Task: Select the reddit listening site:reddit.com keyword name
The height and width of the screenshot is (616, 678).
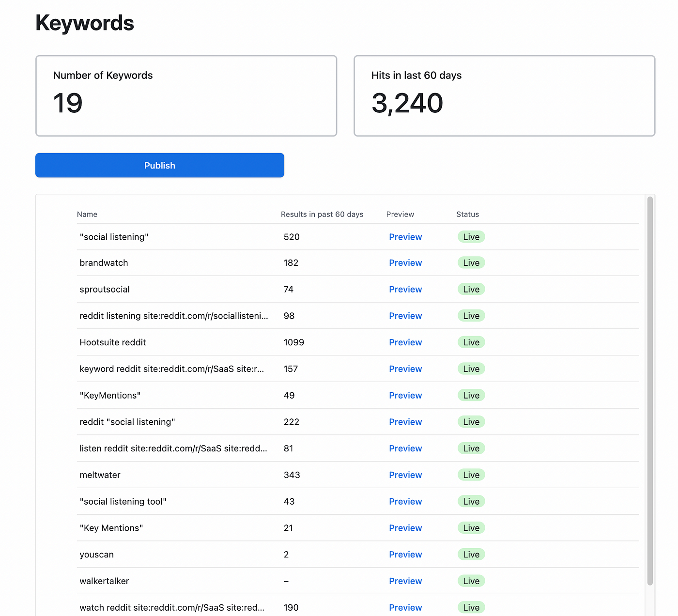Action: pyautogui.click(x=174, y=316)
